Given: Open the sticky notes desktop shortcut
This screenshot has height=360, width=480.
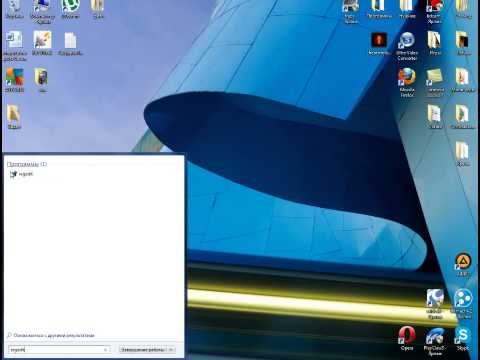Looking at the screenshot, I should tap(435, 82).
